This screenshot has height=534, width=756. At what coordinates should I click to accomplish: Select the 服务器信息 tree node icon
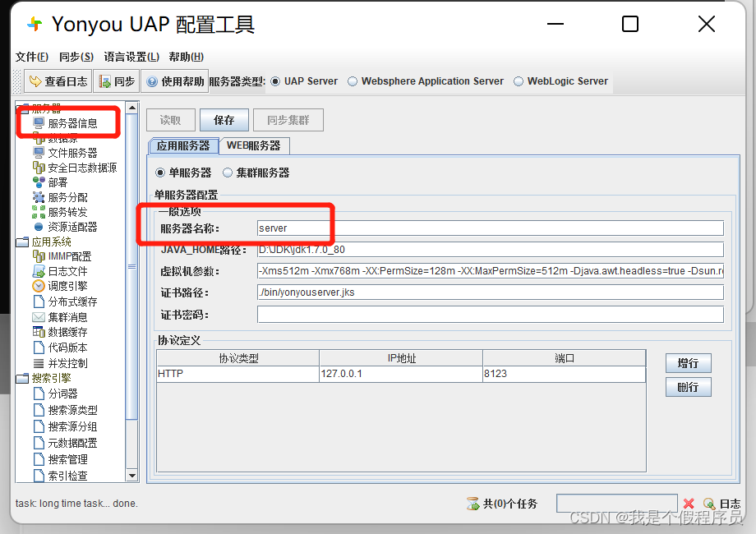coord(39,123)
